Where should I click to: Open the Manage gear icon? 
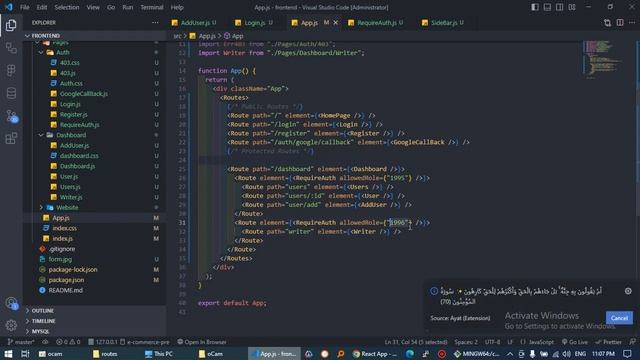(x=11, y=325)
